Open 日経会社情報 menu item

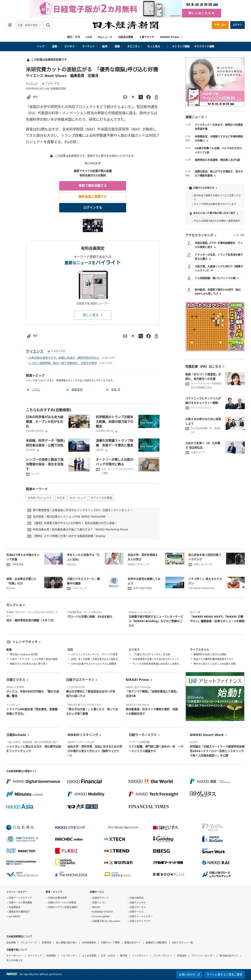click(x=126, y=37)
